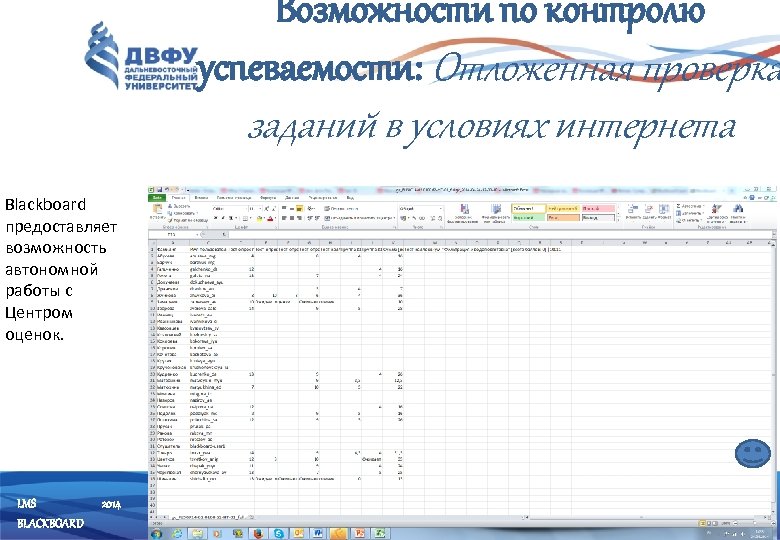Increase font size with the larger A icon
This screenshot has width=780, height=540.
coord(266,208)
